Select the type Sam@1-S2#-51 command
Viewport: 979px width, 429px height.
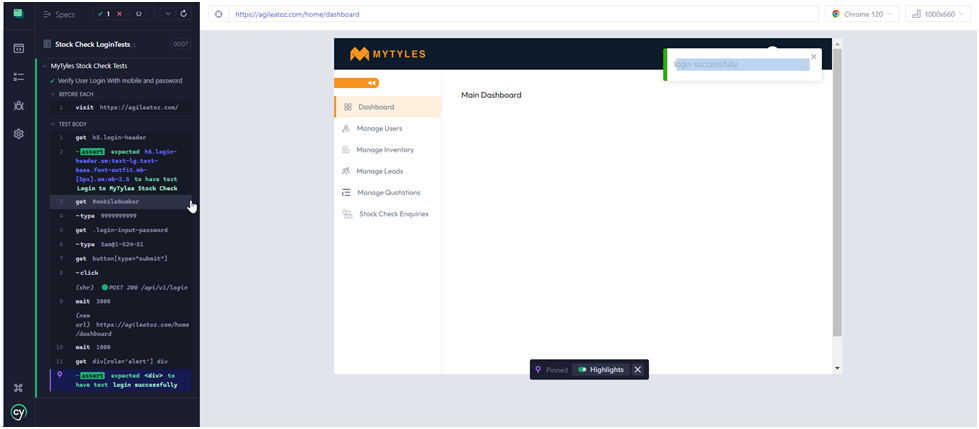tap(121, 244)
